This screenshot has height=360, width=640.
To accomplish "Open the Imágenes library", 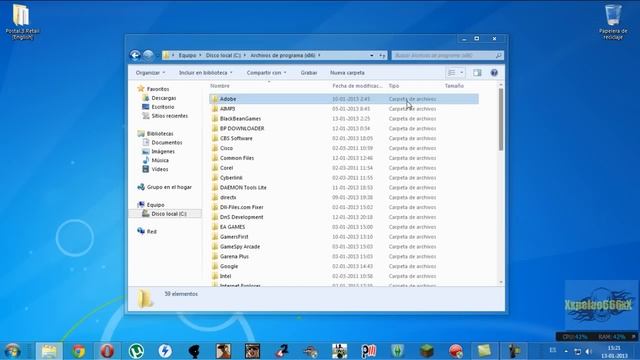I will tap(163, 151).
